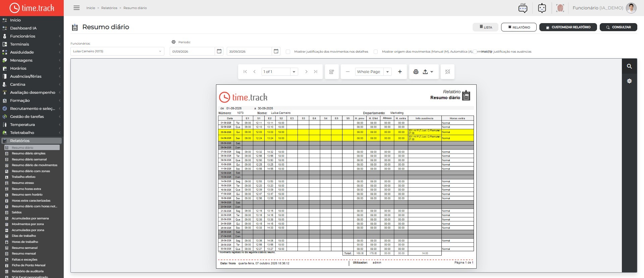Open the chat icon in the header
This screenshot has width=644, height=278.
click(x=523, y=8)
